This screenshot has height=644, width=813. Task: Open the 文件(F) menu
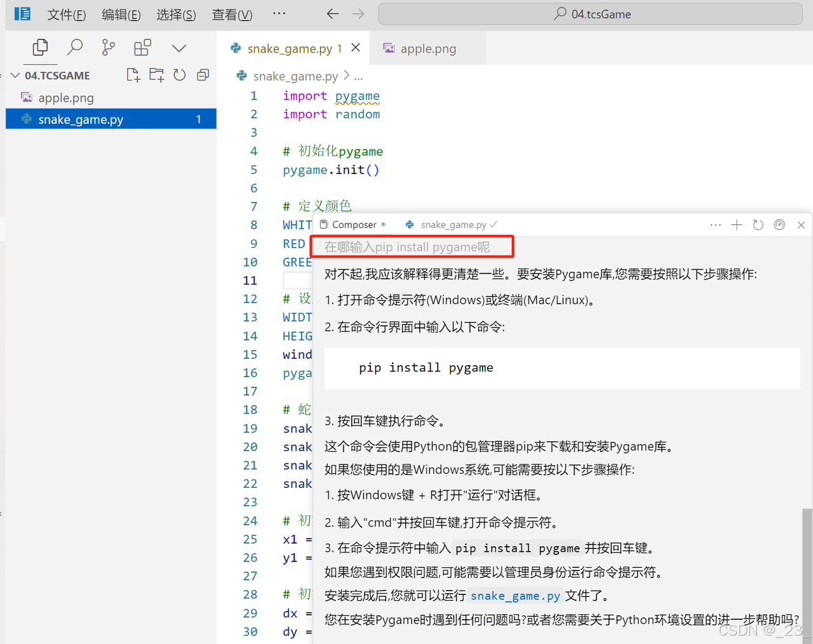coord(66,15)
